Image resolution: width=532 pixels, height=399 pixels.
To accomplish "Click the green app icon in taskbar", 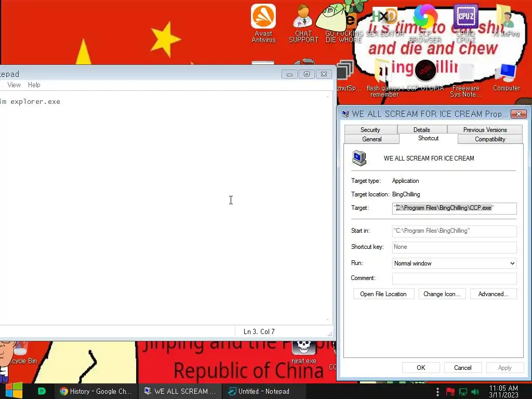I will point(42,391).
